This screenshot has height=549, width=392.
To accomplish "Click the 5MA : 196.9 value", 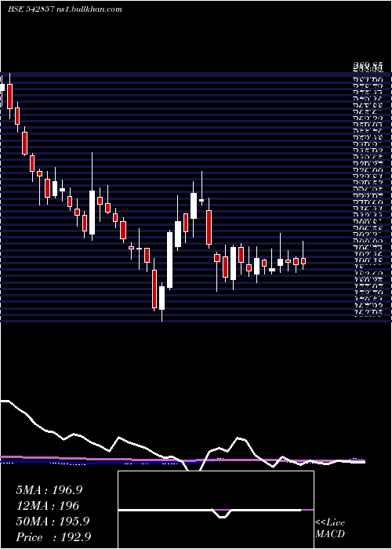I will [49, 490].
